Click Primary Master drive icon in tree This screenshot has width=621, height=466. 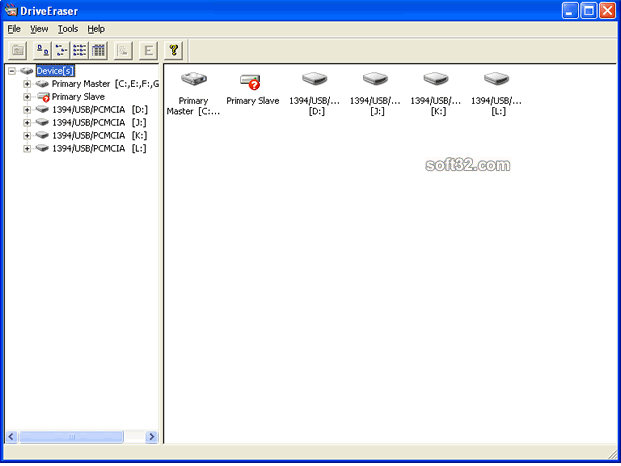42,84
